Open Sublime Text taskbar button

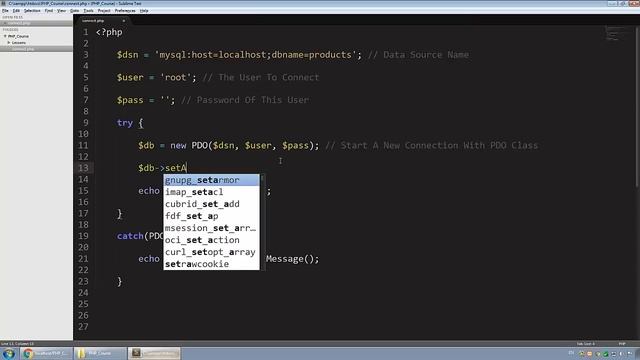click(154, 353)
